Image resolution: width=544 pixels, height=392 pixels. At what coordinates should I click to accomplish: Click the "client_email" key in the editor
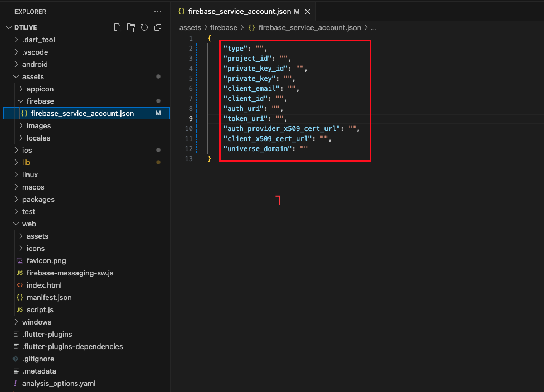click(x=251, y=89)
